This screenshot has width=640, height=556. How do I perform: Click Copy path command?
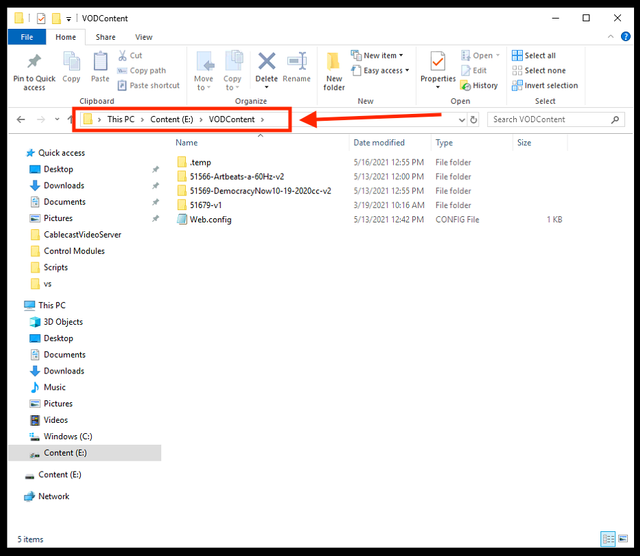pos(142,70)
